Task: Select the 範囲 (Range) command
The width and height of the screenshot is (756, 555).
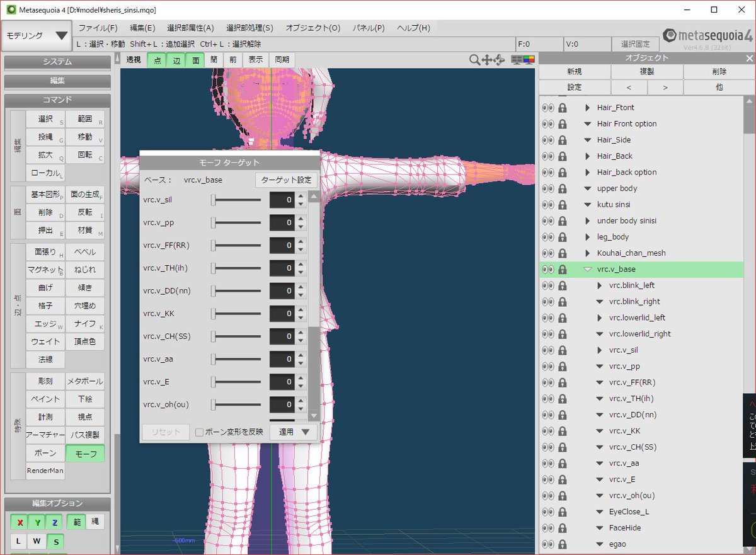Action: [85, 119]
